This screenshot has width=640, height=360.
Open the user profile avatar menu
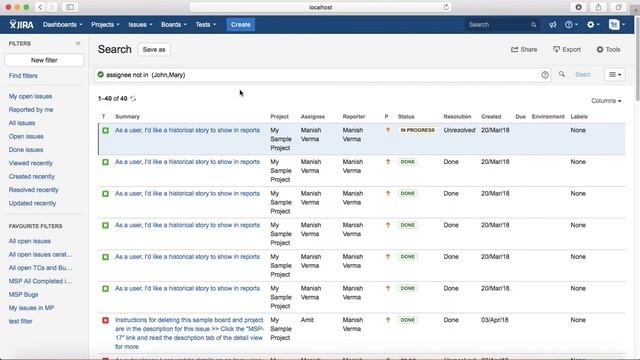click(x=617, y=24)
